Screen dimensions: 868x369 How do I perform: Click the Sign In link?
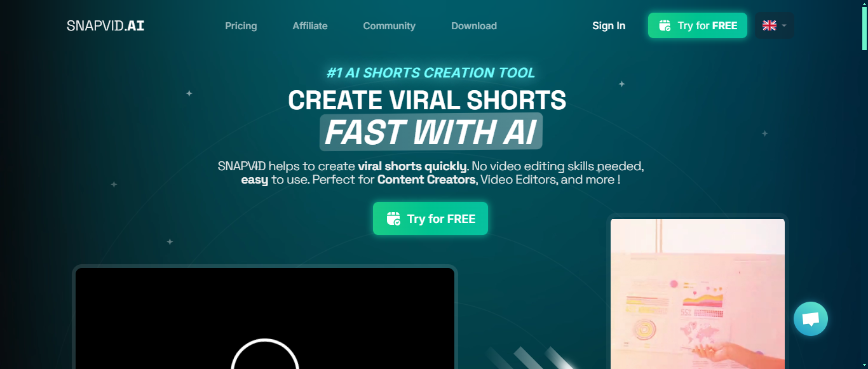[609, 26]
